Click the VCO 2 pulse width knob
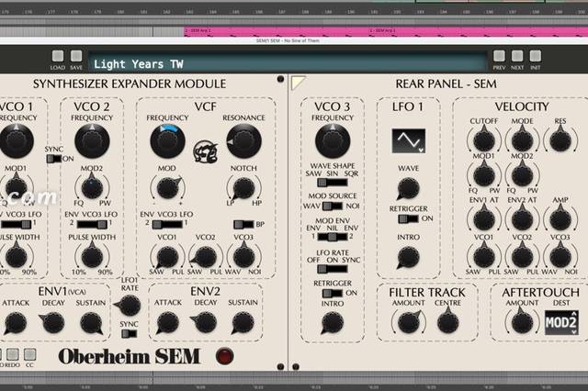 click(92, 257)
